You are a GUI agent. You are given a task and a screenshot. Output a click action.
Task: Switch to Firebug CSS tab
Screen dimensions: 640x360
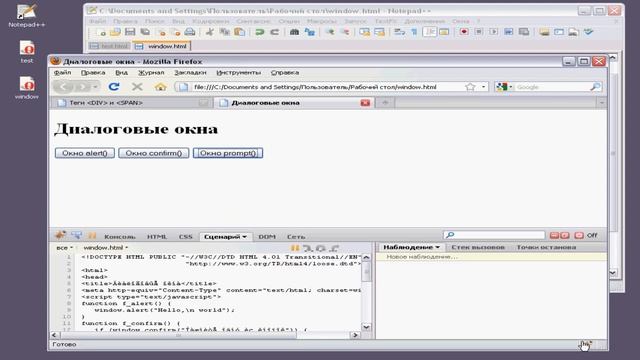coord(185,237)
